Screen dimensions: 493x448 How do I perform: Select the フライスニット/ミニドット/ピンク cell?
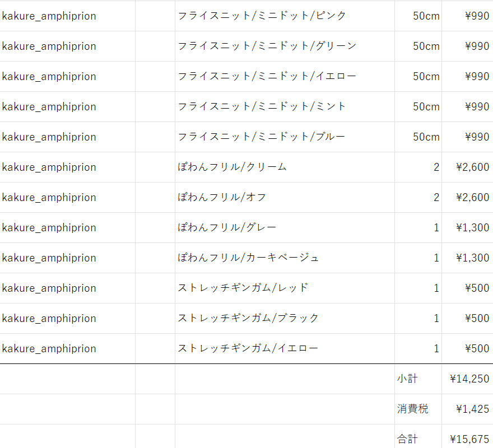click(285, 16)
